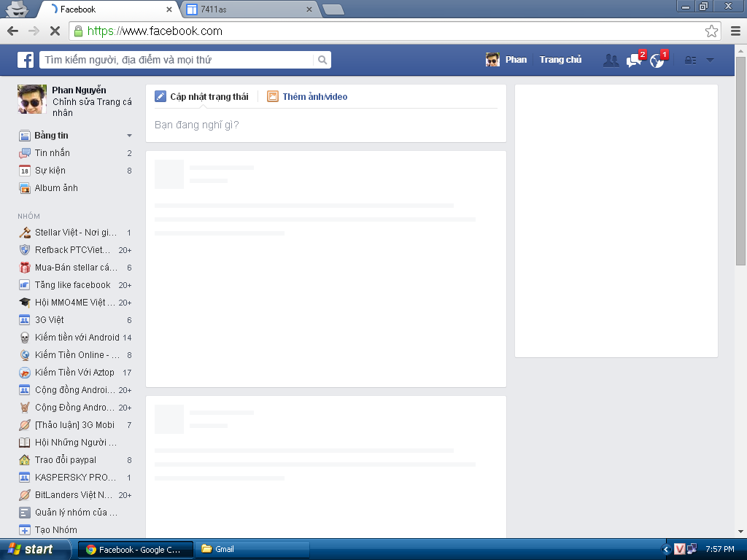747x560 pixels.
Task: Click Stellar Việt group gavel icon
Action: point(25,233)
